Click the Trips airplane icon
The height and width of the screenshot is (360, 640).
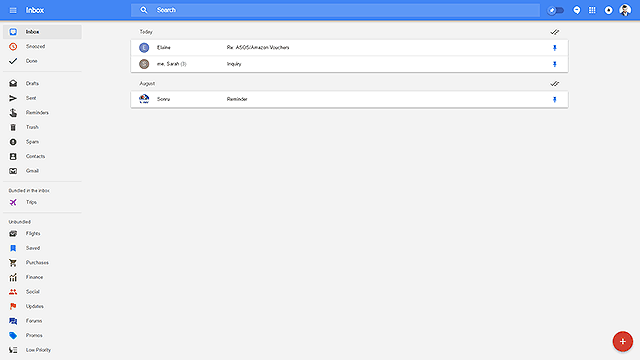click(13, 202)
